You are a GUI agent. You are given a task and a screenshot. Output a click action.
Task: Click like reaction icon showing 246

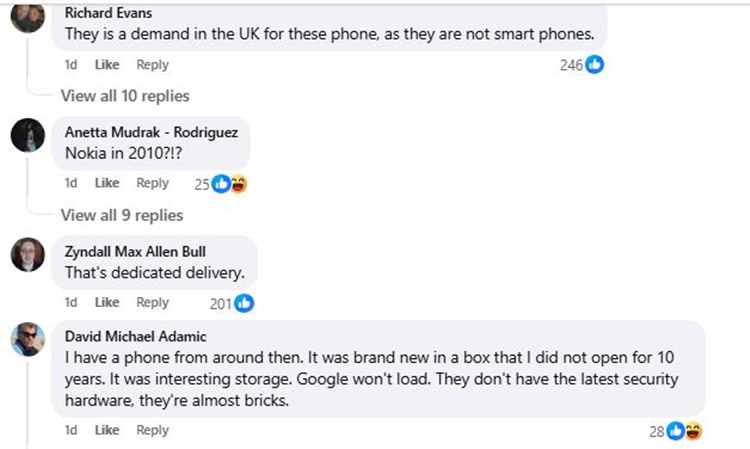point(595,65)
